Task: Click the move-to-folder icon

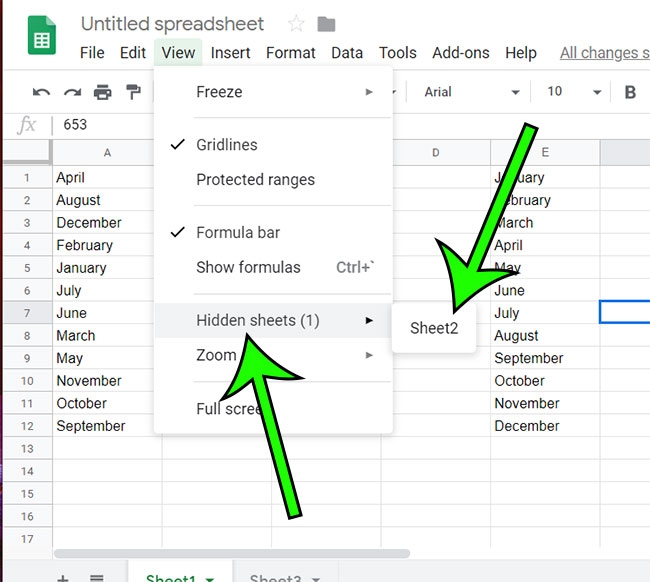Action: pyautogui.click(x=326, y=24)
